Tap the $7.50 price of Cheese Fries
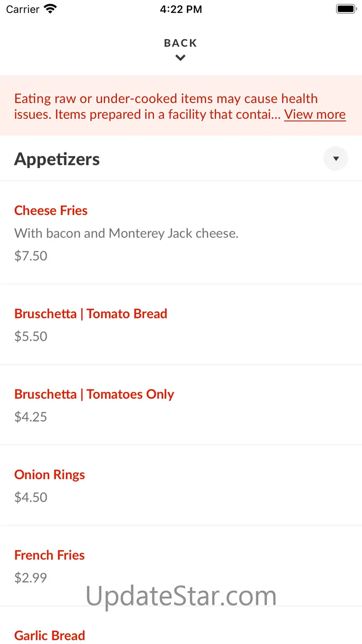 (x=31, y=256)
